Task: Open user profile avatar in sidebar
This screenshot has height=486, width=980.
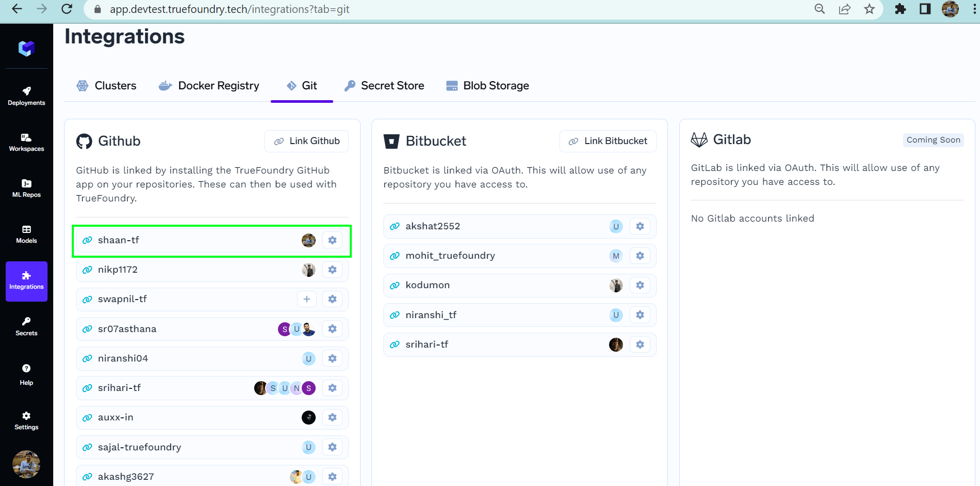Action: click(x=26, y=464)
